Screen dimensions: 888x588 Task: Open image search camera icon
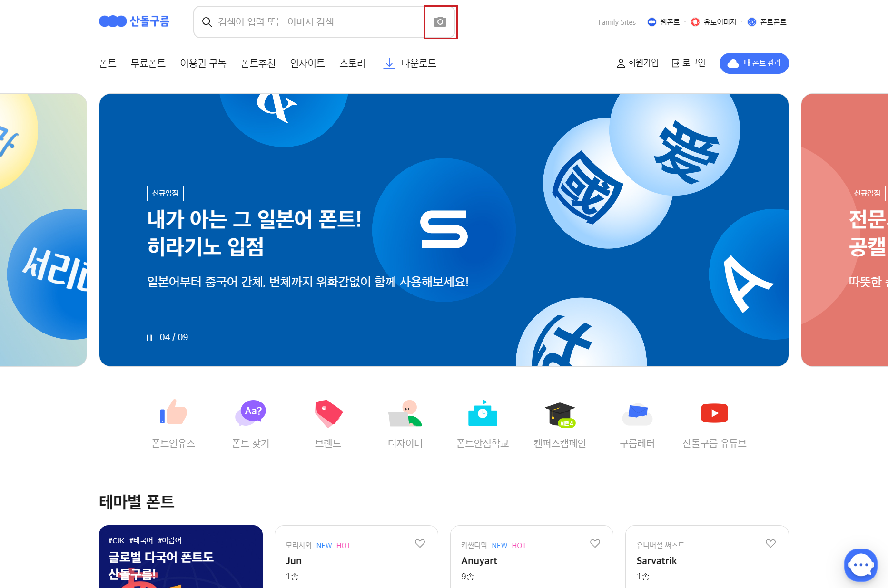click(440, 22)
